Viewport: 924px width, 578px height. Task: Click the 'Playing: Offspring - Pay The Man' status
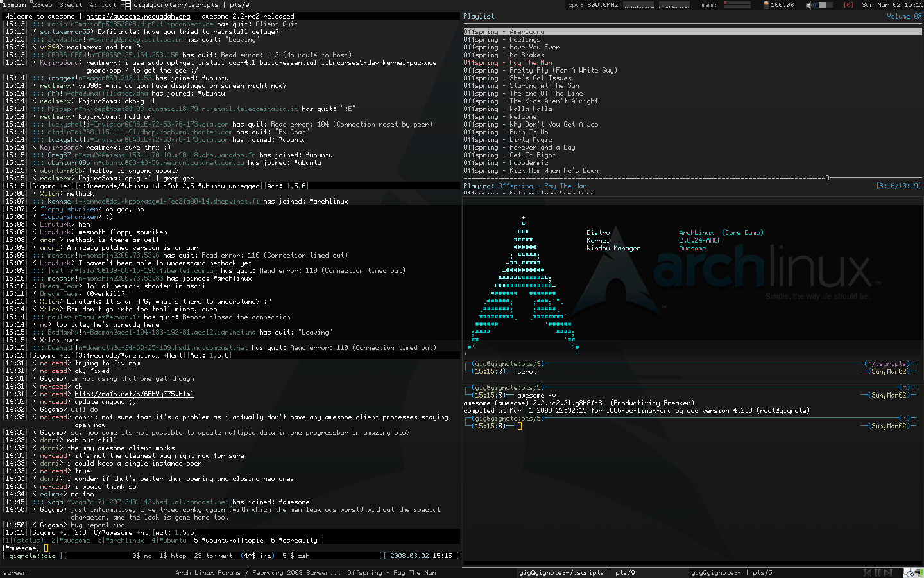tap(525, 186)
